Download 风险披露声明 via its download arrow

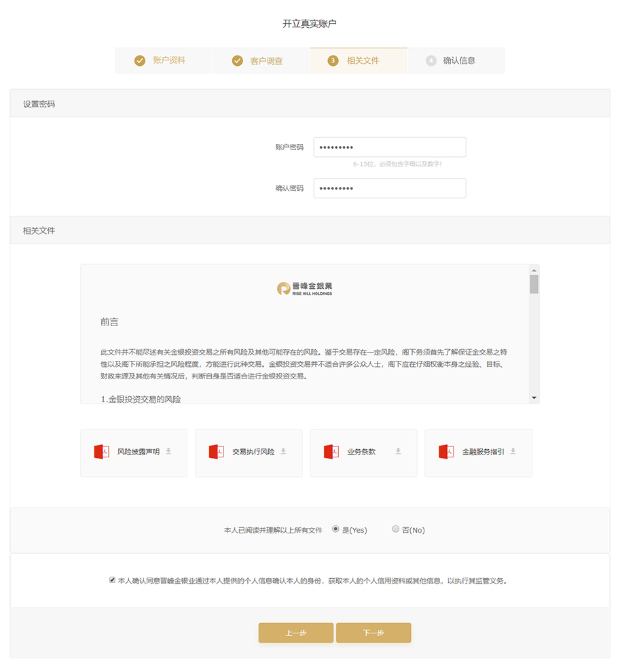pos(168,450)
